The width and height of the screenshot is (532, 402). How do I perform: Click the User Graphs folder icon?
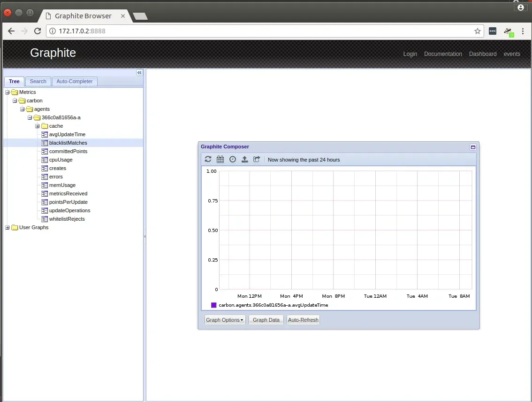tap(15, 227)
